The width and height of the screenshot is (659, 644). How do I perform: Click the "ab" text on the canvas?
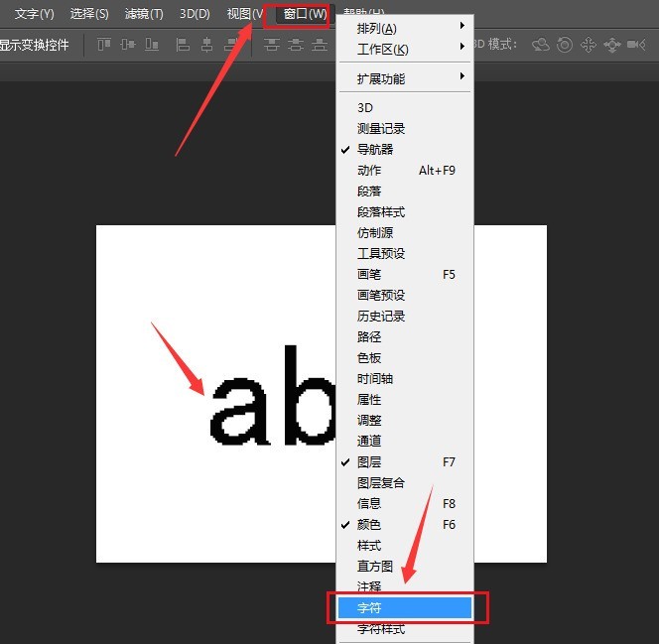point(272,396)
